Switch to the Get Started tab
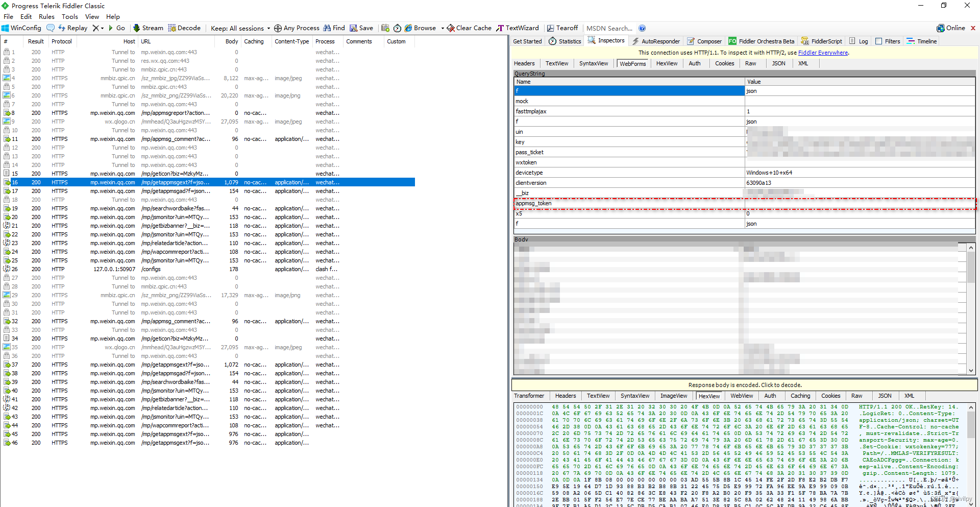This screenshot has height=507, width=980. click(x=527, y=41)
